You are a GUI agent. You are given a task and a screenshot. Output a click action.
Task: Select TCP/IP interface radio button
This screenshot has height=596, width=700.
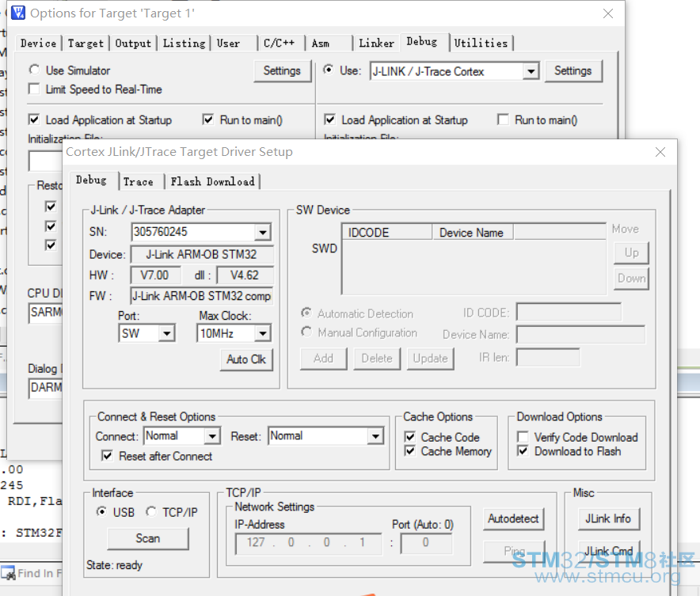151,511
